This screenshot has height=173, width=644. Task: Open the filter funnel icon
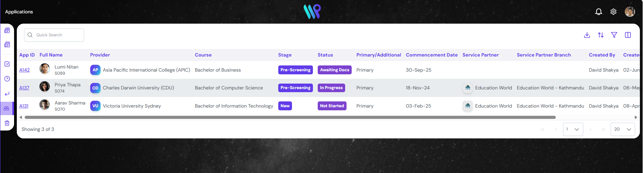click(x=614, y=35)
